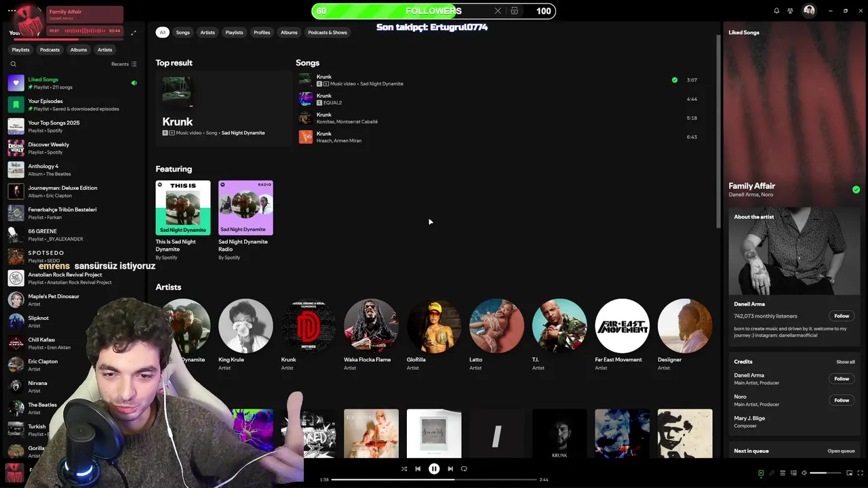Click Open queue link
Viewport: 868px width, 488px height.
click(x=841, y=451)
